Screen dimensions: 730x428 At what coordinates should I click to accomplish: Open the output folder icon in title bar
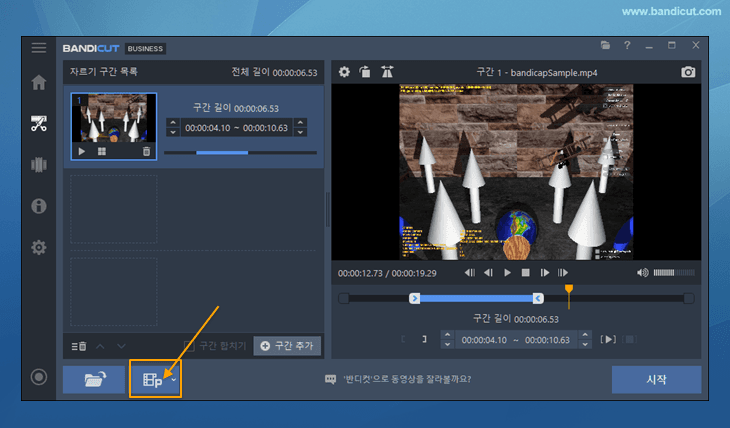[x=605, y=45]
